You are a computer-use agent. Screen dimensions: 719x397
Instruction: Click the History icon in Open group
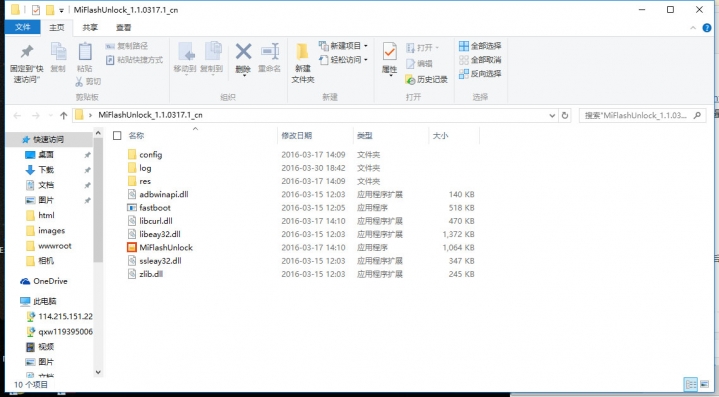(410, 80)
